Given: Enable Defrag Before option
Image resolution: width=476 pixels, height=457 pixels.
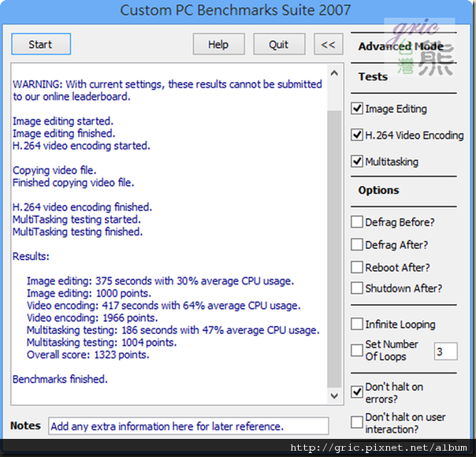Looking at the screenshot, I should coord(357,222).
